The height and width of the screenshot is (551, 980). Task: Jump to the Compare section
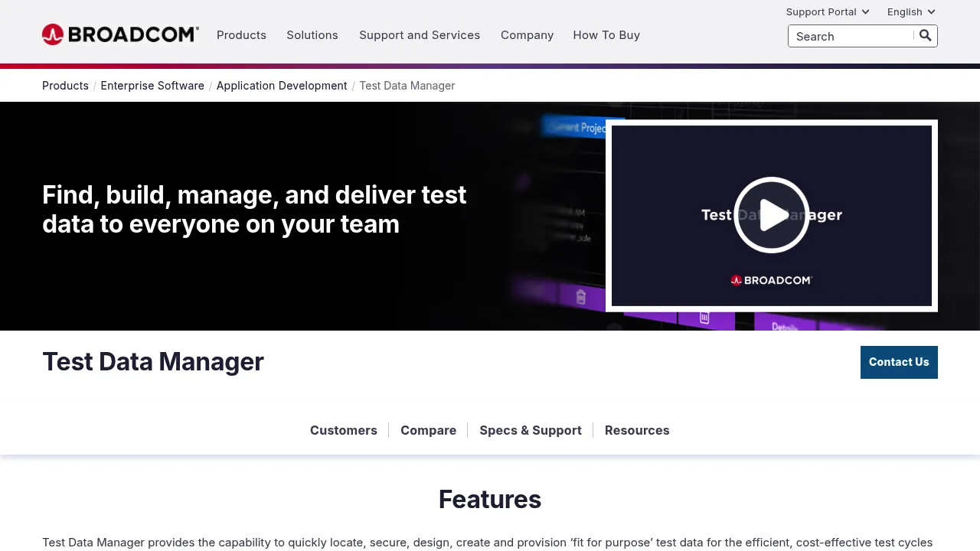[x=428, y=430]
